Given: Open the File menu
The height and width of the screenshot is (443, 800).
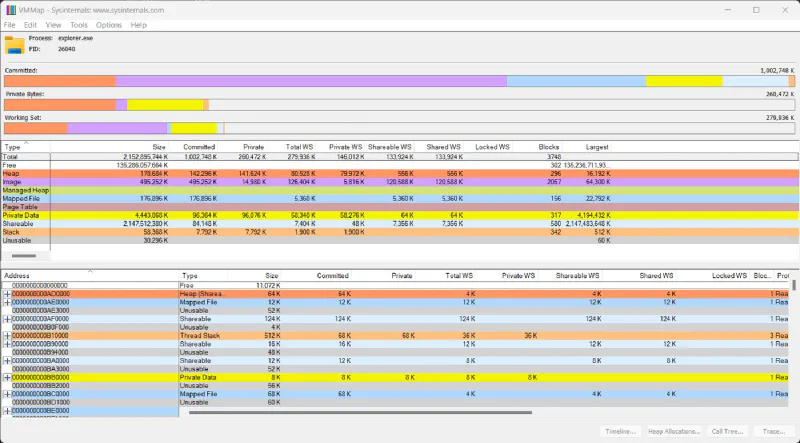Looking at the screenshot, I should tap(9, 25).
